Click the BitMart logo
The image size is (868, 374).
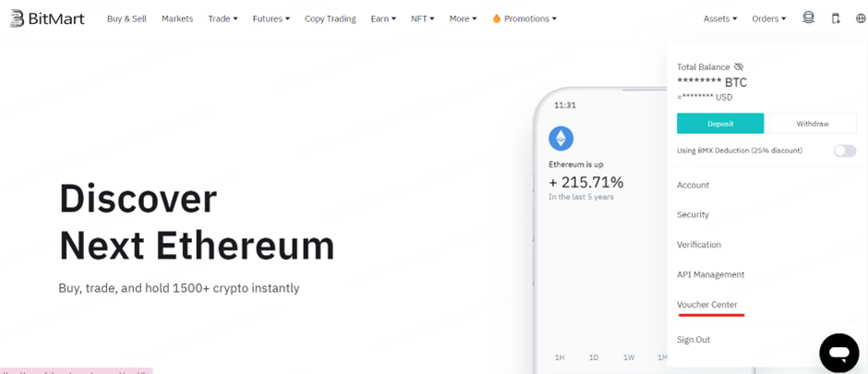pos(47,18)
